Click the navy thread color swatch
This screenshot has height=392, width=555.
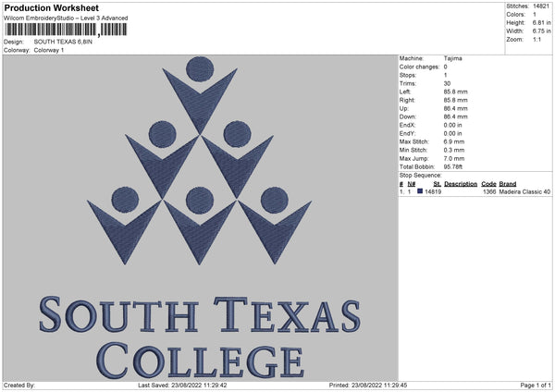(x=420, y=191)
